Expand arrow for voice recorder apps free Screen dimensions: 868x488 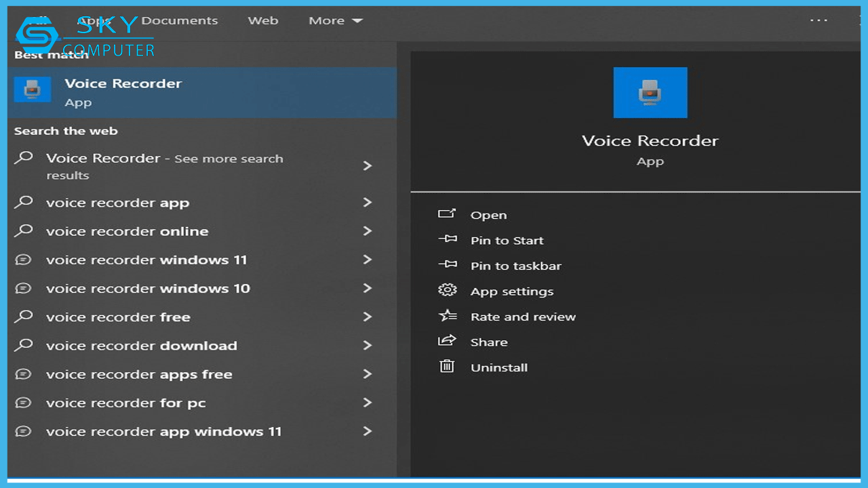[368, 373]
